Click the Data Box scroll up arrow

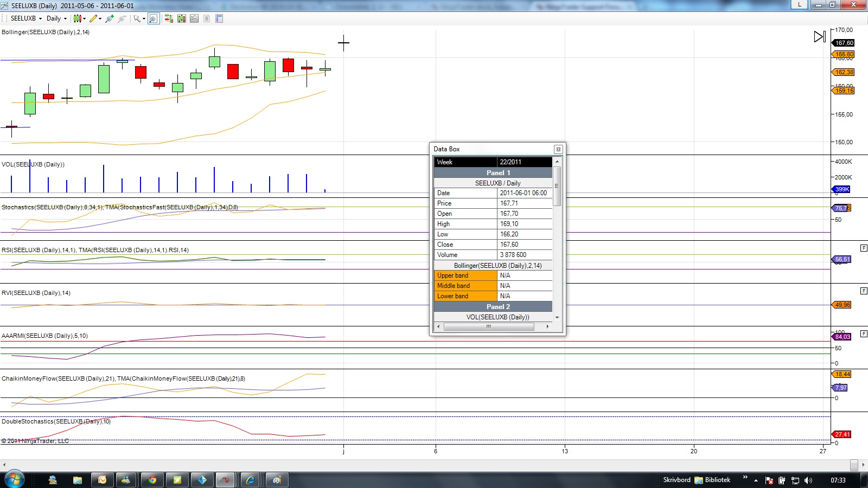click(557, 162)
